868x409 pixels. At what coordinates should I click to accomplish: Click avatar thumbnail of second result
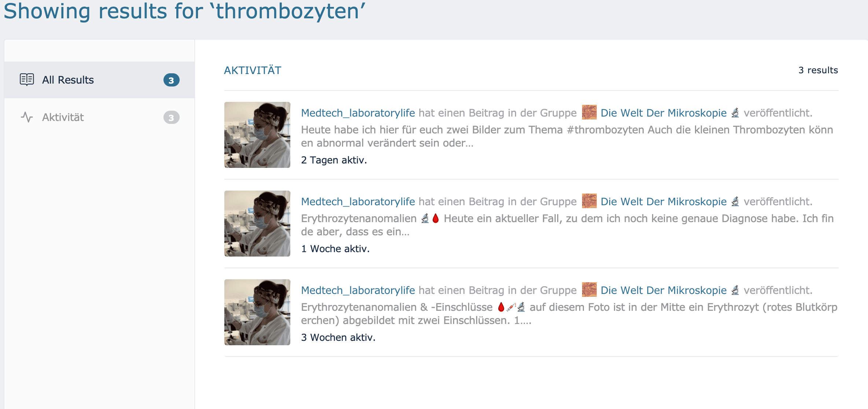(x=257, y=224)
